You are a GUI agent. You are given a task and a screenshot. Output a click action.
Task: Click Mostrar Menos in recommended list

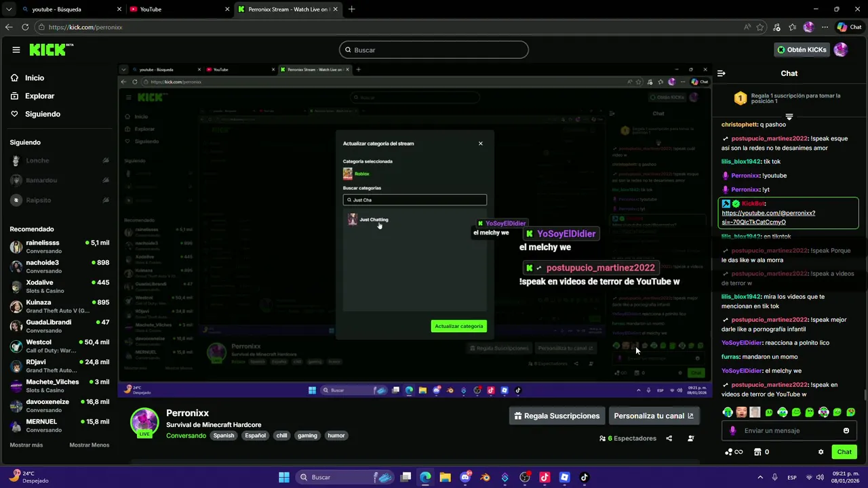click(89, 445)
